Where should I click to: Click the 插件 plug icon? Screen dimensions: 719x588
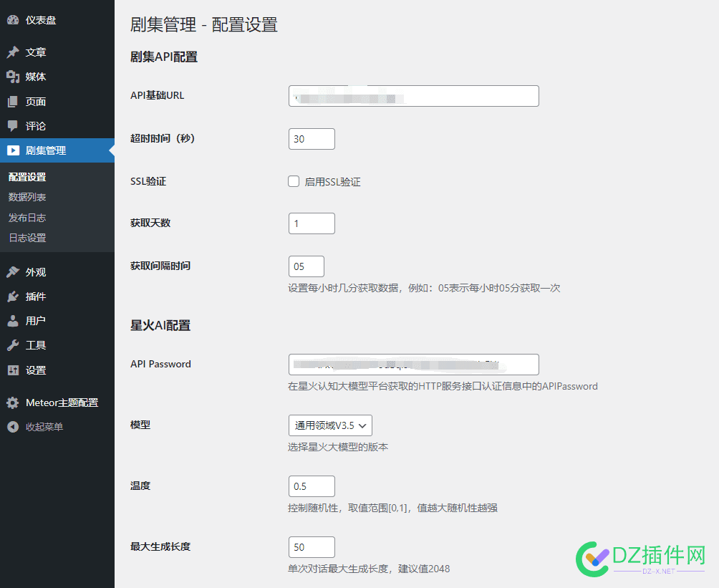click(13, 297)
